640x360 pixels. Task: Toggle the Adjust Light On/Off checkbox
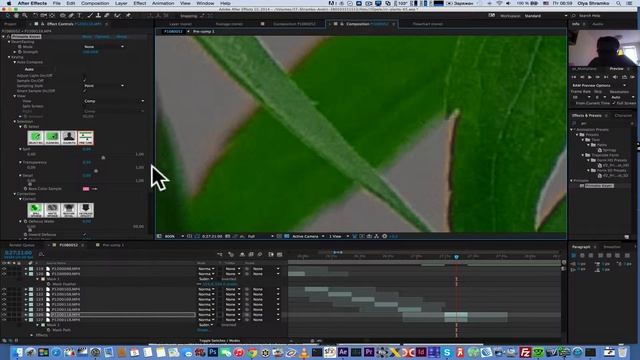coord(84,76)
